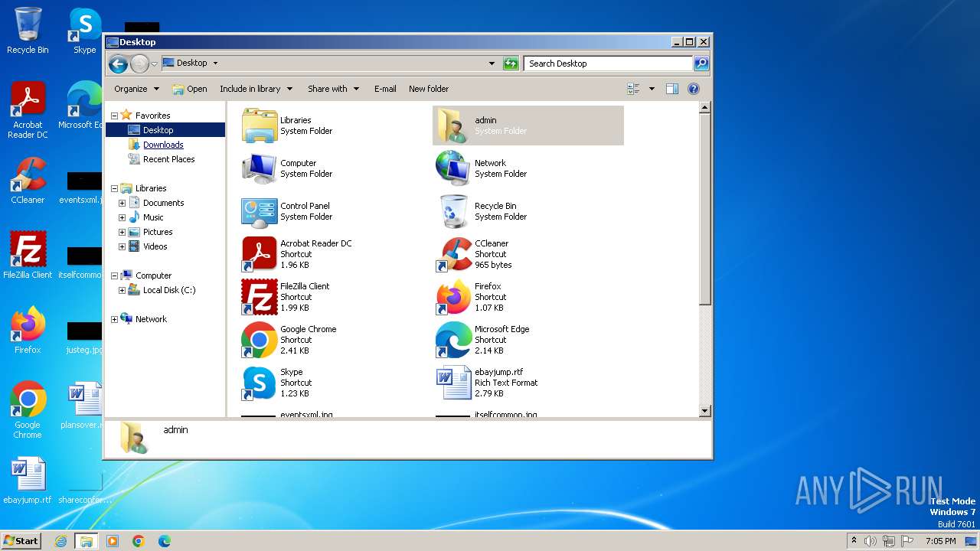Select the plansover document desktop icon

84,406
